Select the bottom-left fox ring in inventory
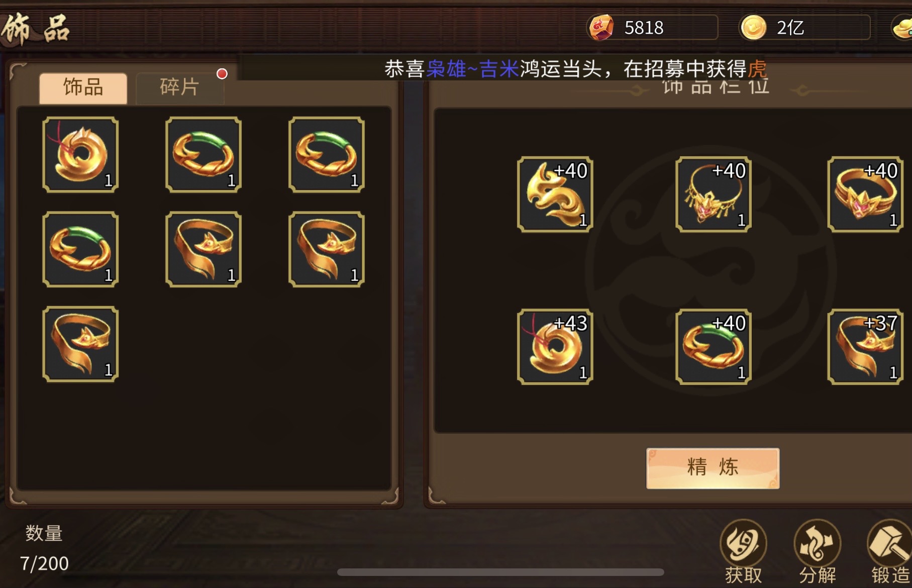This screenshot has width=912, height=588. [x=80, y=344]
